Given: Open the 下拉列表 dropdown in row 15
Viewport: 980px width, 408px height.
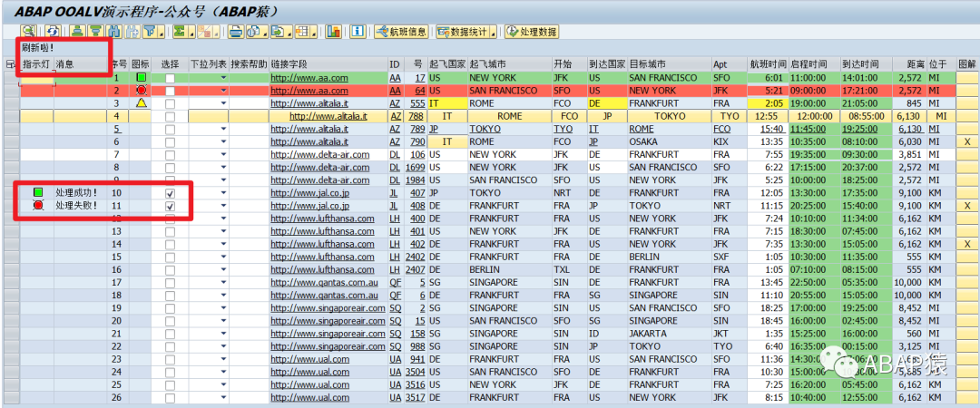Looking at the screenshot, I should (223, 257).
